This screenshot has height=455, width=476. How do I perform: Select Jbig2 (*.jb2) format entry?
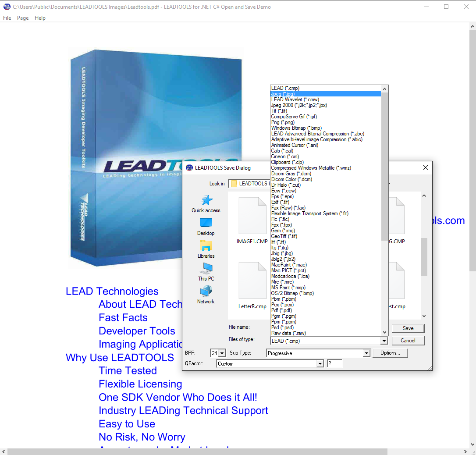tap(325, 259)
